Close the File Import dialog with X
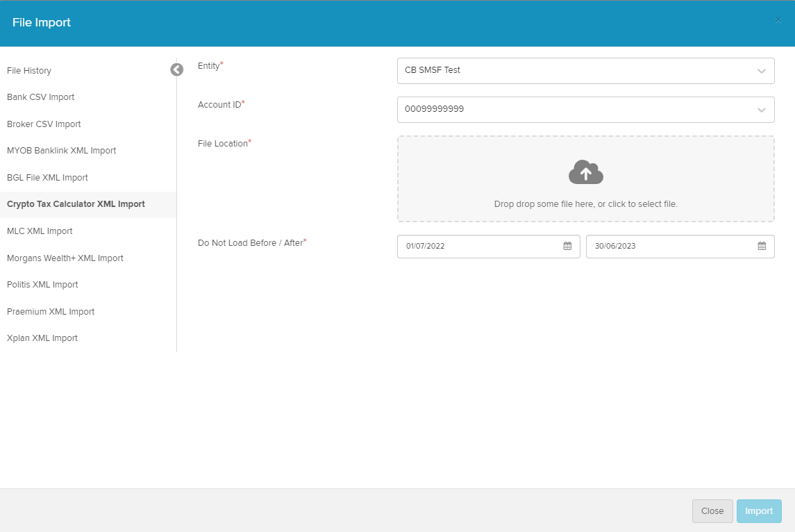 (x=778, y=20)
